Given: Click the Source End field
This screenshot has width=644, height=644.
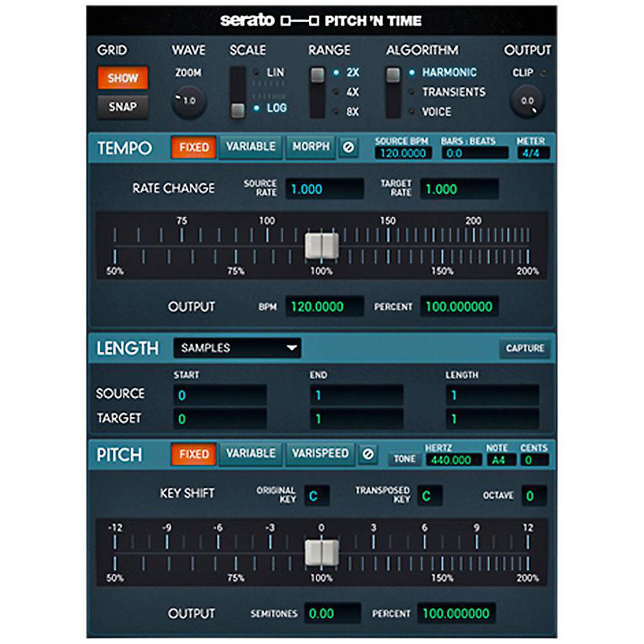Looking at the screenshot, I should tap(357, 395).
